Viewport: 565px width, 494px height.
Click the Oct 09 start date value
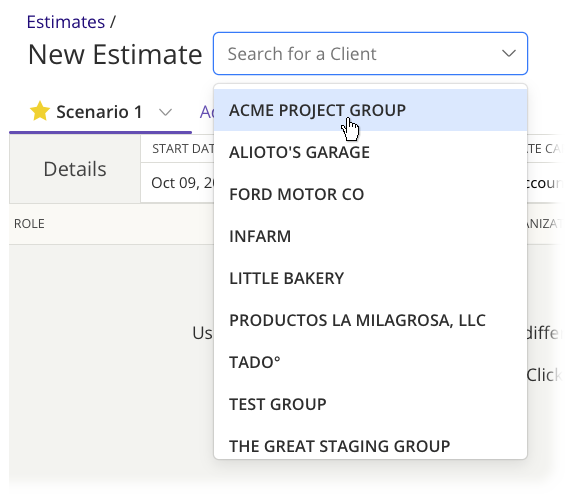point(182,183)
